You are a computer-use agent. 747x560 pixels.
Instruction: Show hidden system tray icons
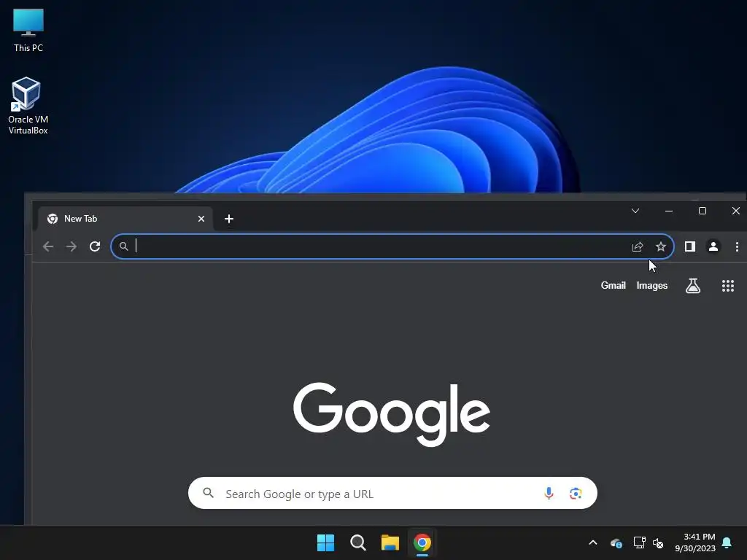(593, 542)
